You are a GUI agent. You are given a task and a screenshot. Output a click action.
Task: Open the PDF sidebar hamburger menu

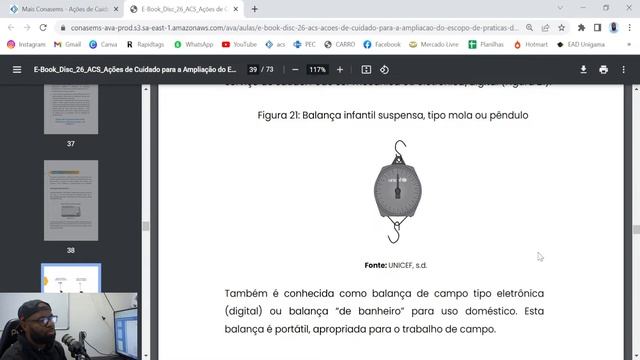coord(17,70)
